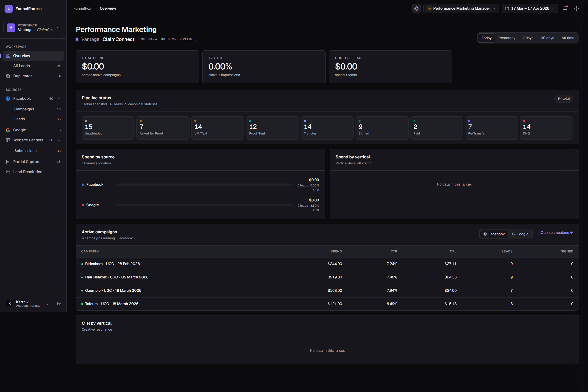Expand the Vantage workspace switcher chevron

point(58,28)
